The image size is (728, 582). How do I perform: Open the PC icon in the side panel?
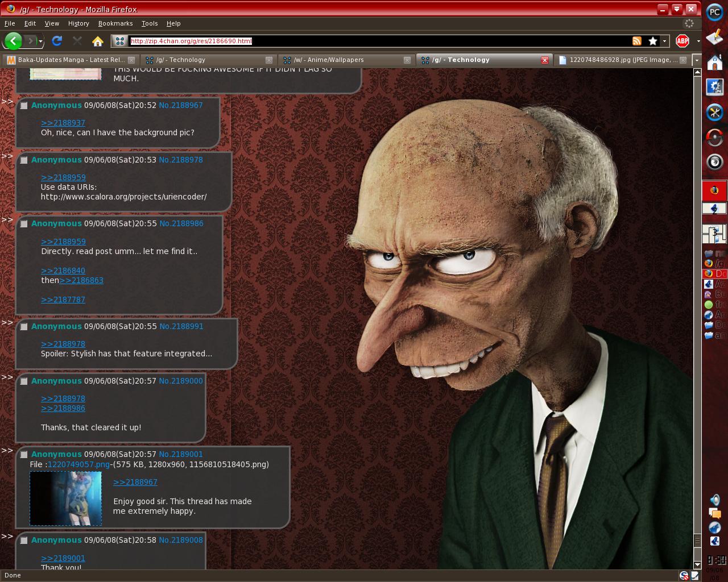pos(714,12)
